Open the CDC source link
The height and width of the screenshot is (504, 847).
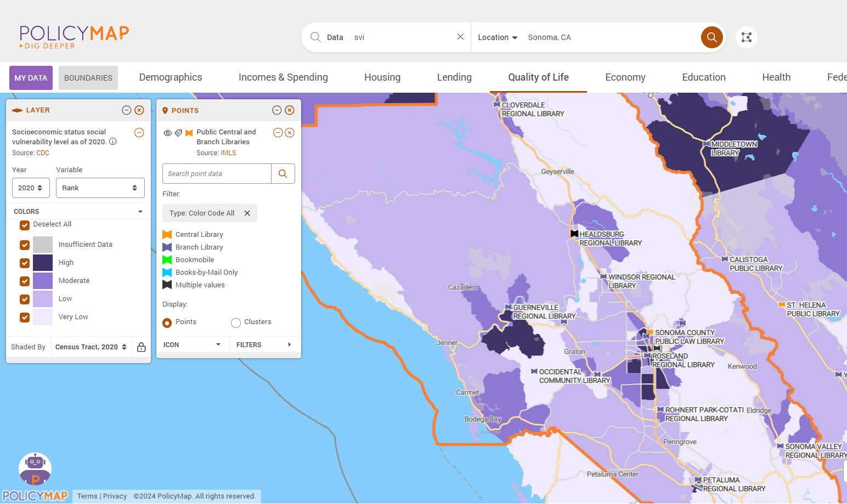43,153
